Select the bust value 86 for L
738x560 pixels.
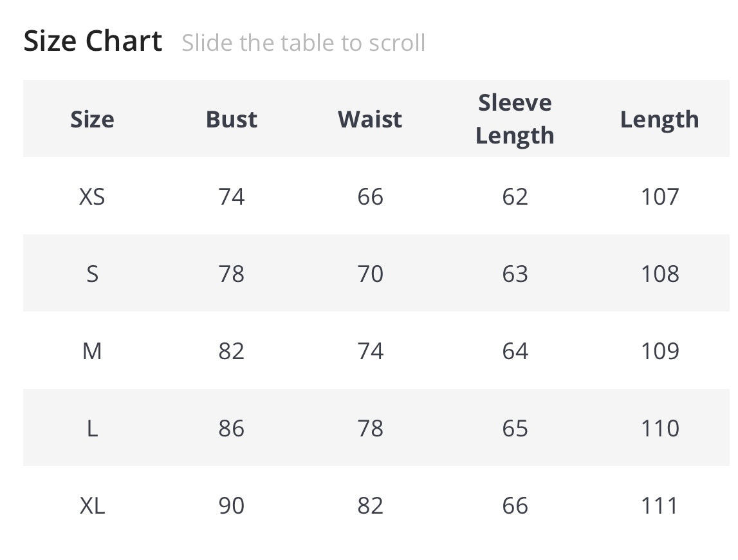pos(232,428)
